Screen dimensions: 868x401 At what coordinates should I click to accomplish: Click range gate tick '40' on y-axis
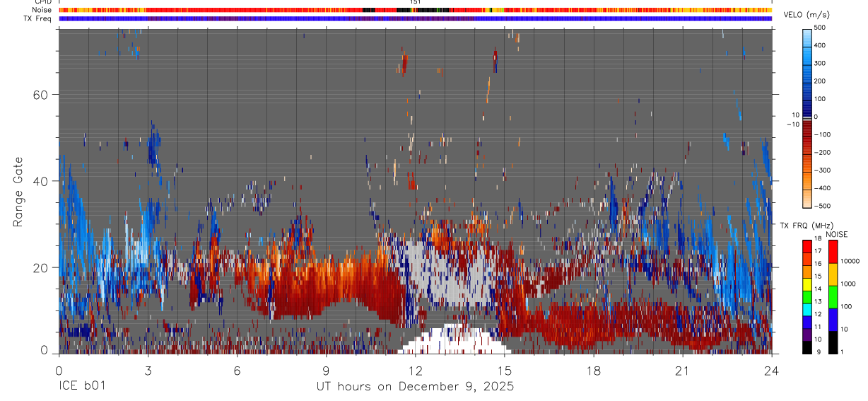[x=40, y=181]
